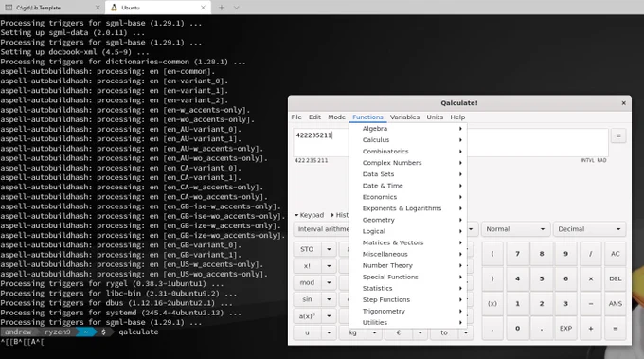The width and height of the screenshot is (644, 359).
Task: Click the mod button
Action: coord(307,282)
